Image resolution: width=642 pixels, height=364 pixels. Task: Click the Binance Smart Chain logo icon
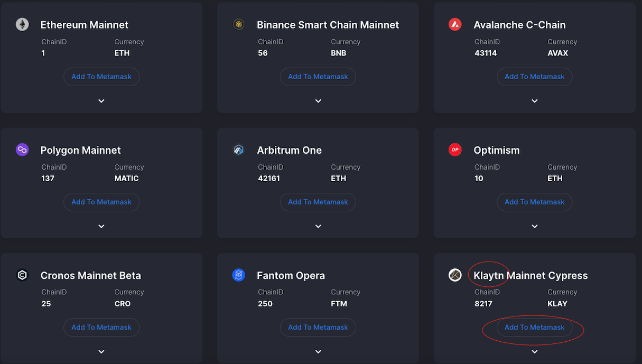click(239, 24)
